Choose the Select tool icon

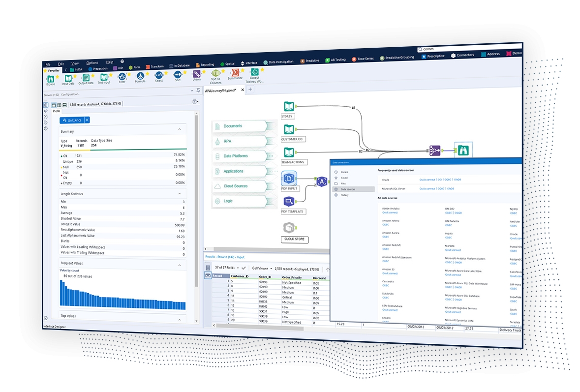click(159, 75)
